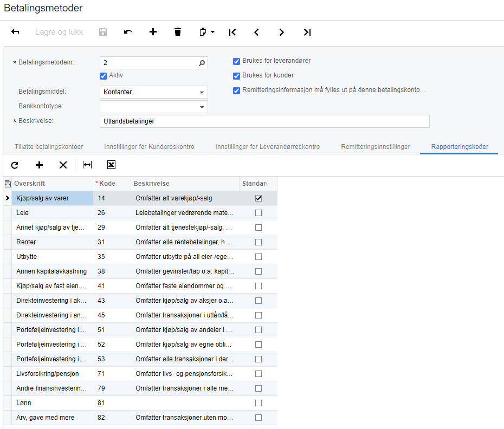
Task: Toggle the Remitteringsinformasjon checkbox
Action: tap(237, 90)
